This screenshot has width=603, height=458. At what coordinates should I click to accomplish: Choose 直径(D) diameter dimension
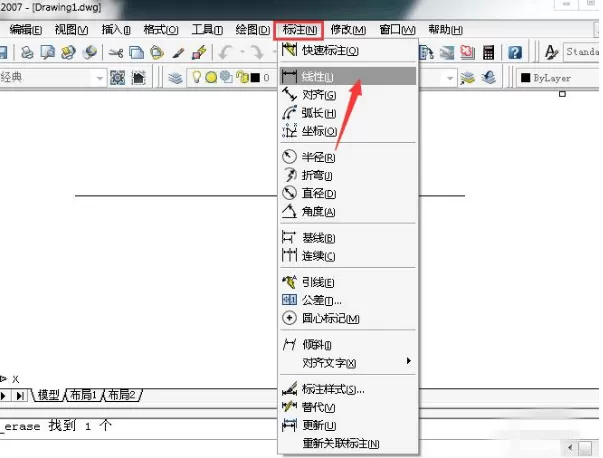348,193
